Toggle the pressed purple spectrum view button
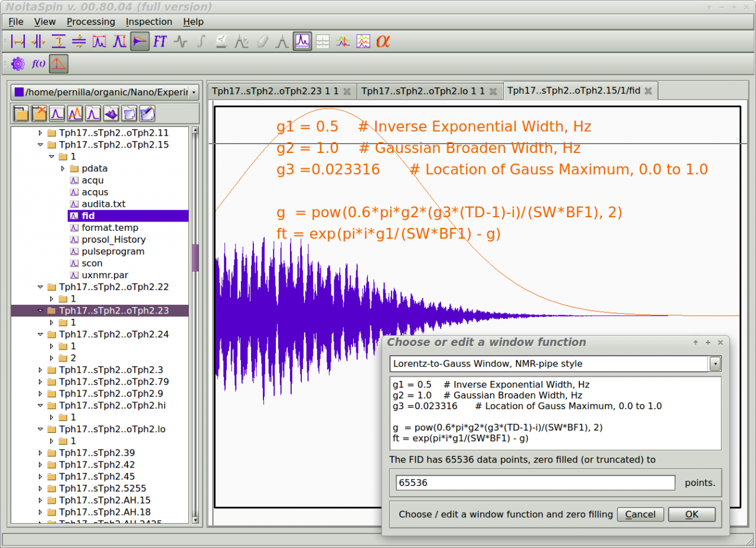Screen dimensions: 756x548 (302, 41)
